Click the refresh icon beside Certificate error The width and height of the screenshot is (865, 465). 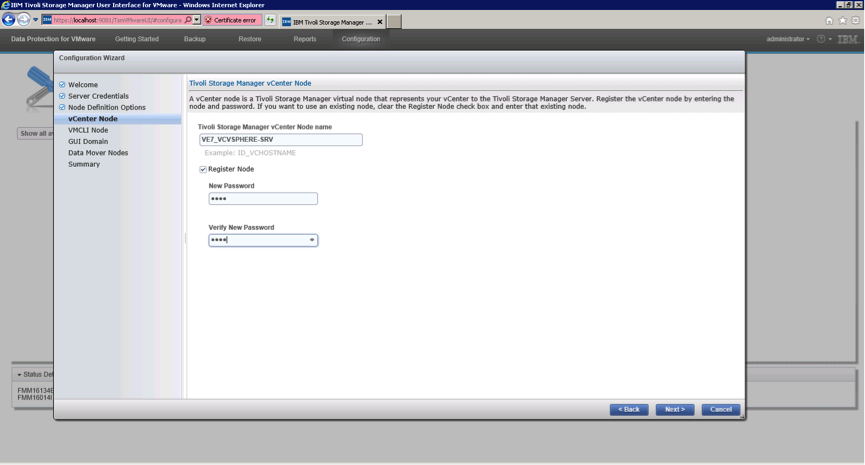pyautogui.click(x=270, y=20)
